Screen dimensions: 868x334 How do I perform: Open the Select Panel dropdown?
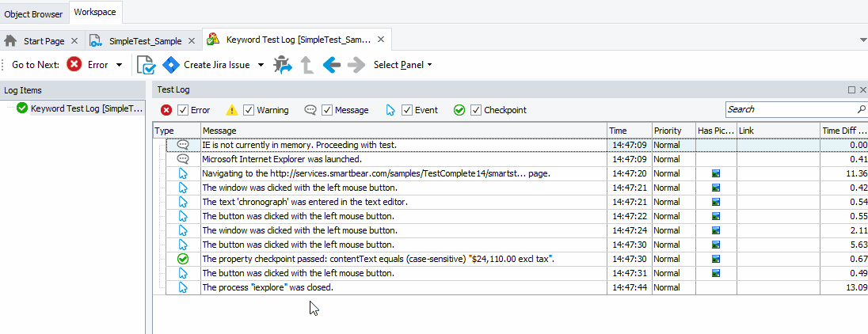tap(402, 65)
